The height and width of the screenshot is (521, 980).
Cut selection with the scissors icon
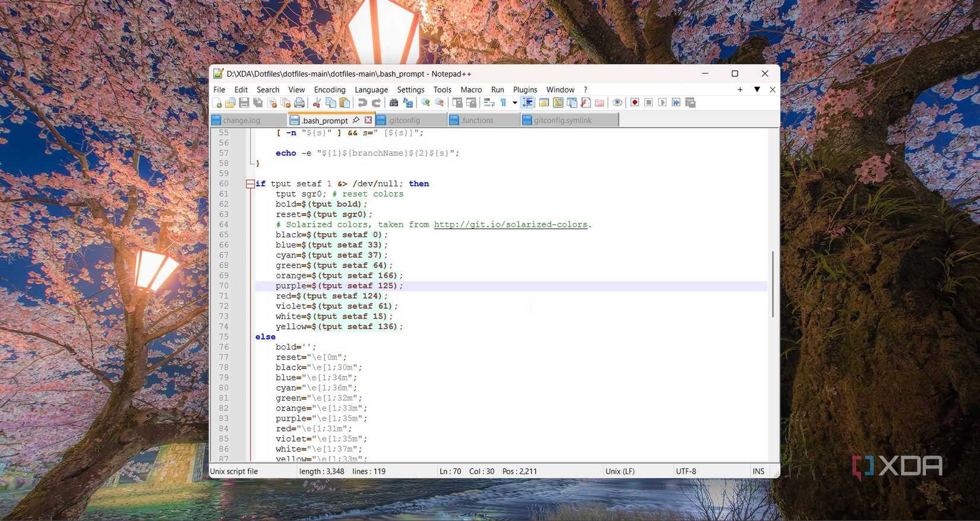[x=317, y=103]
